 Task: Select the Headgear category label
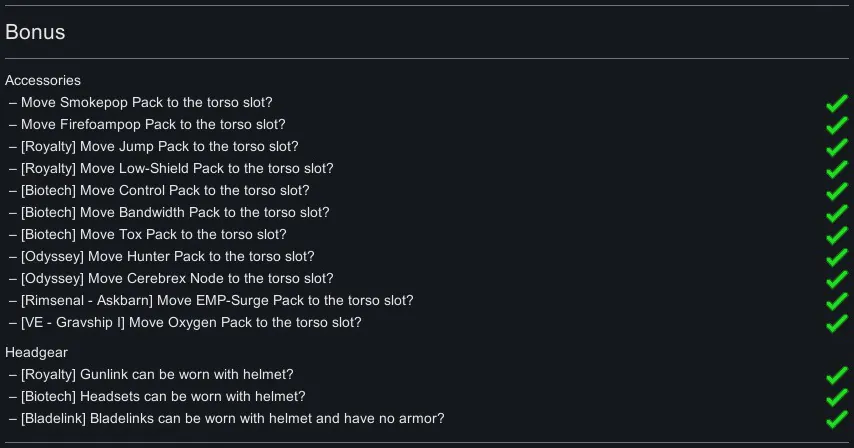(x=36, y=352)
